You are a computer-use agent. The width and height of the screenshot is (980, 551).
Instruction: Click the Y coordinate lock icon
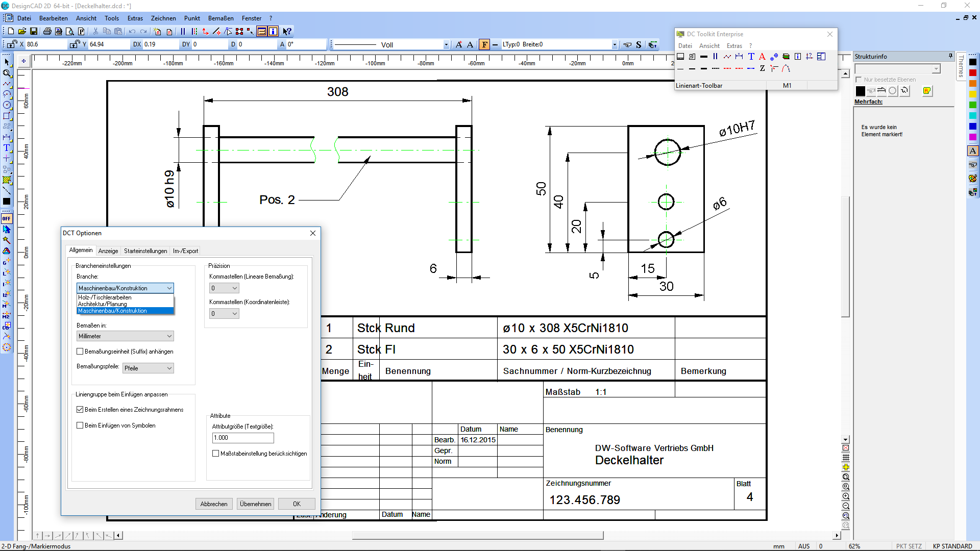click(75, 44)
